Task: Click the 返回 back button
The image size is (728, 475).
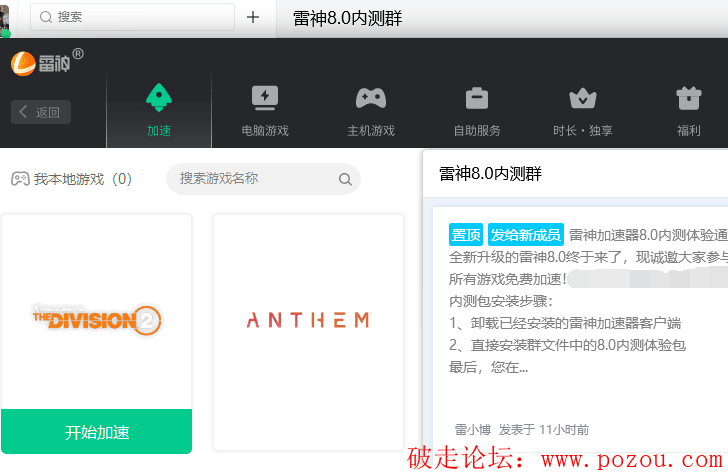Action: (x=41, y=112)
